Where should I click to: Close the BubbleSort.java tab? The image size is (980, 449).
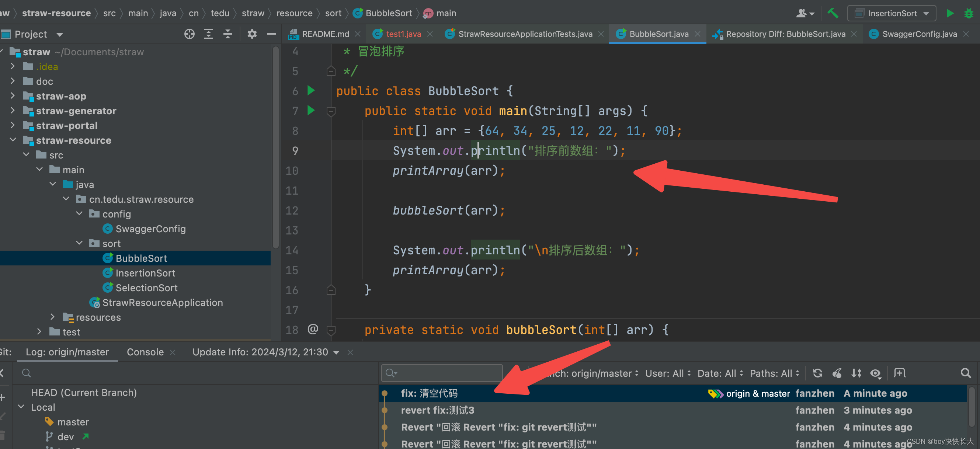pos(697,34)
